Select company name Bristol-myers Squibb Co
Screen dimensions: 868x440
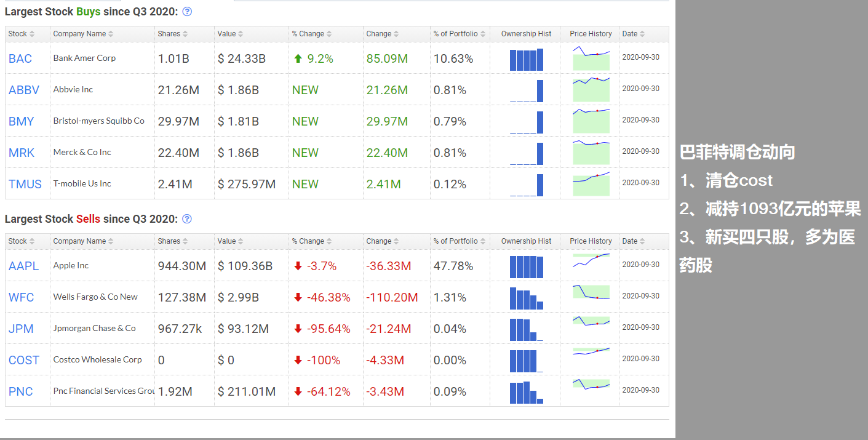point(99,121)
